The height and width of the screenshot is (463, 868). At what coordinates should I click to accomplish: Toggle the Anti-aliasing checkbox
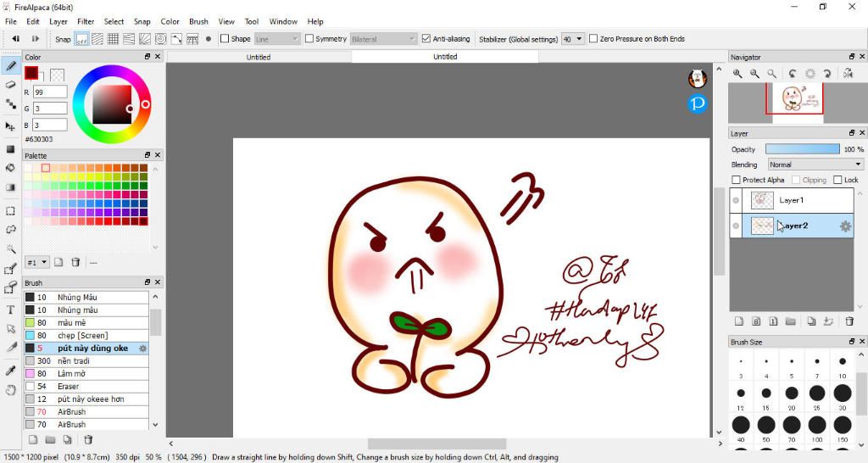coord(426,39)
